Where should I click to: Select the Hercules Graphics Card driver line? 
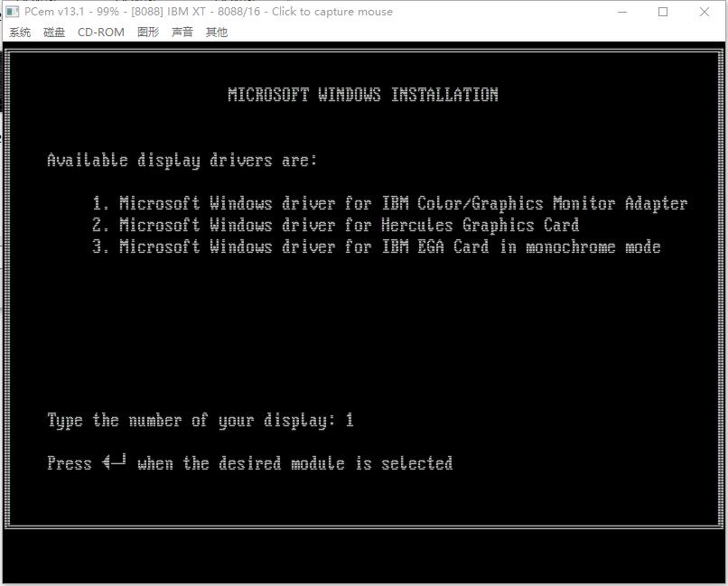pyautogui.click(x=336, y=226)
